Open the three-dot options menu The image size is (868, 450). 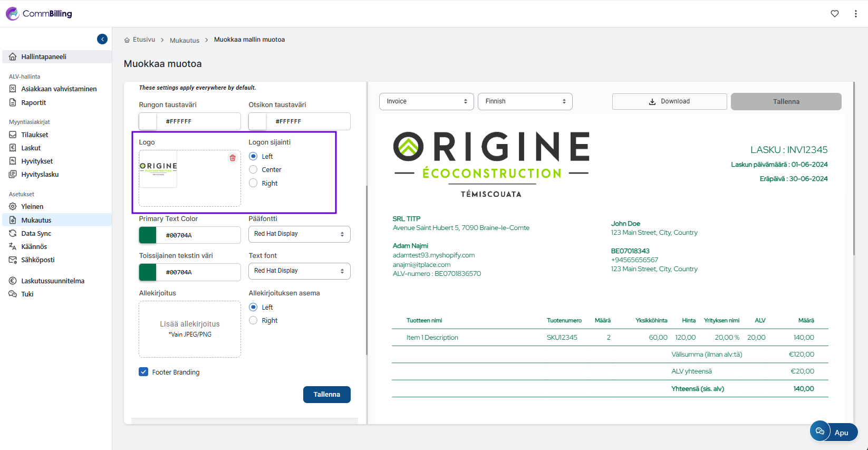click(x=855, y=14)
